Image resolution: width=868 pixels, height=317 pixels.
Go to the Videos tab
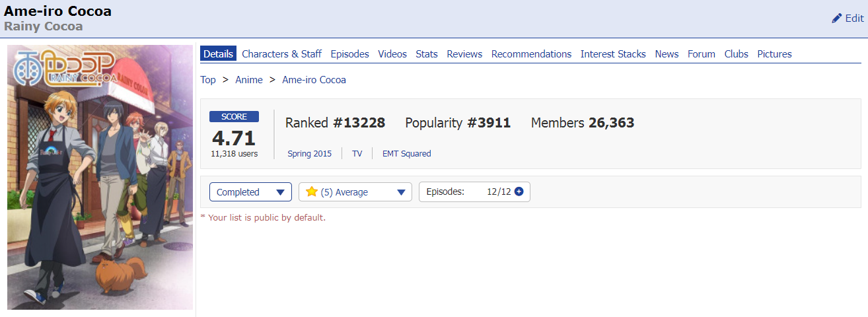(392, 54)
